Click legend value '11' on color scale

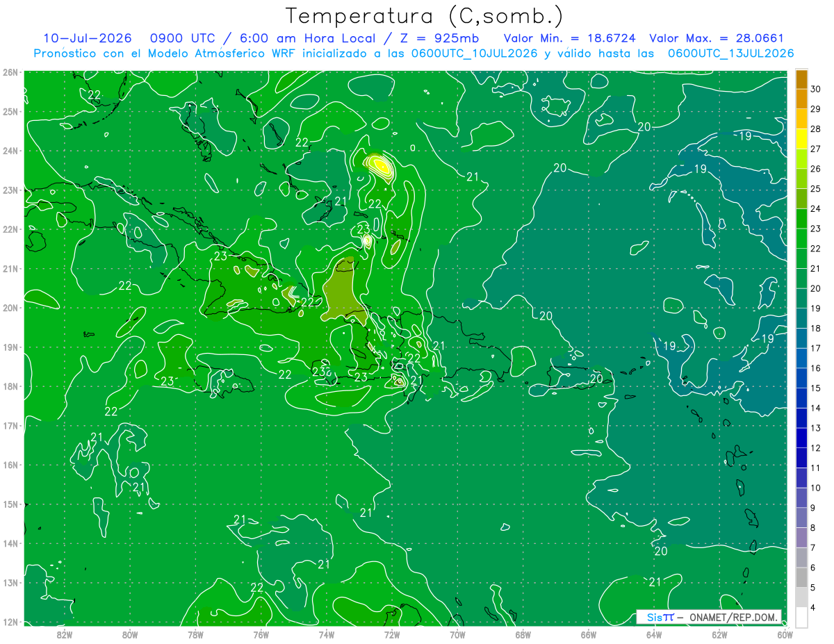(815, 468)
